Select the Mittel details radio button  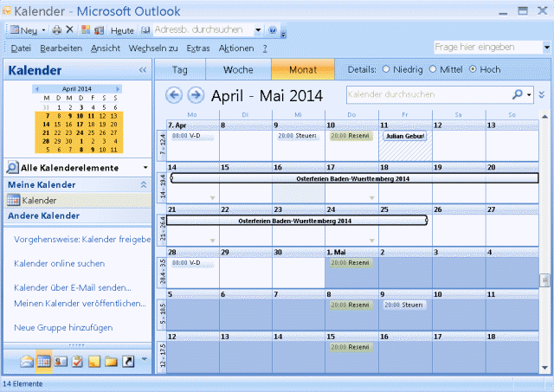click(433, 69)
